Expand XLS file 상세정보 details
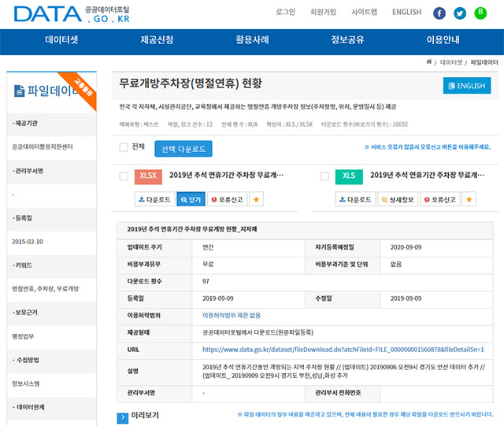The height and width of the screenshot is (426, 504). coord(400,200)
